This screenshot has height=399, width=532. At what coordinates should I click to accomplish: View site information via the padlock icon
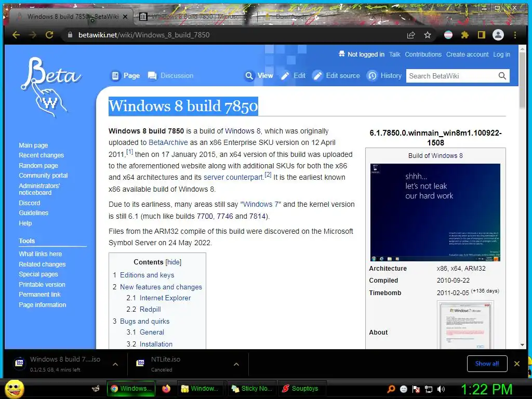click(70, 35)
